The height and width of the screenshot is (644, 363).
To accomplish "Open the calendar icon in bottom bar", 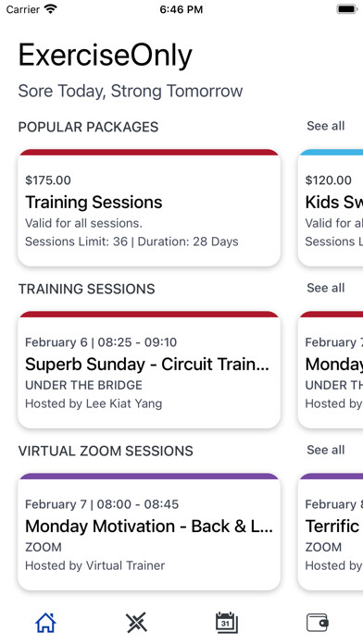I will pos(227,623).
